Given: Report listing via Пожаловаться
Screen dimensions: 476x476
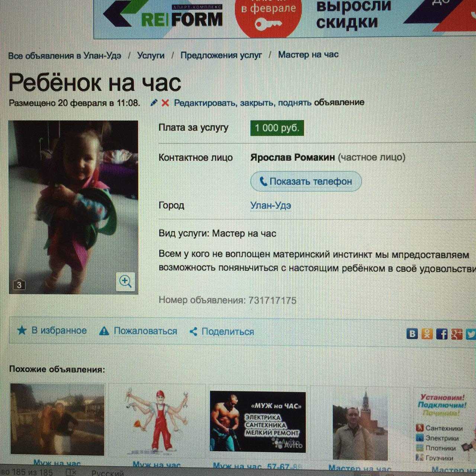Looking at the screenshot, I should [138, 331].
